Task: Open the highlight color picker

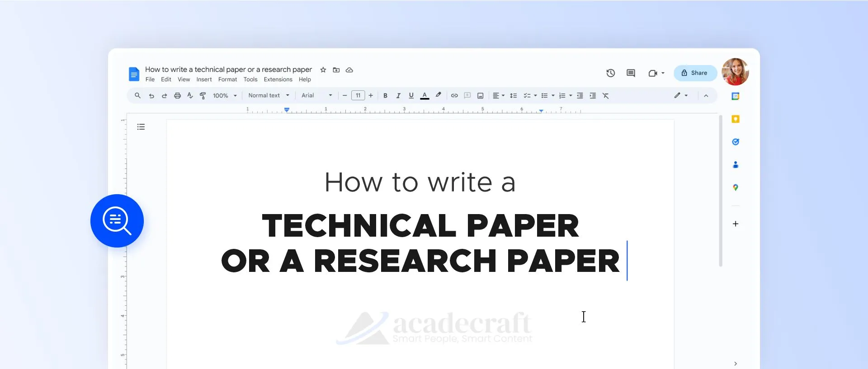Action: [x=438, y=95]
